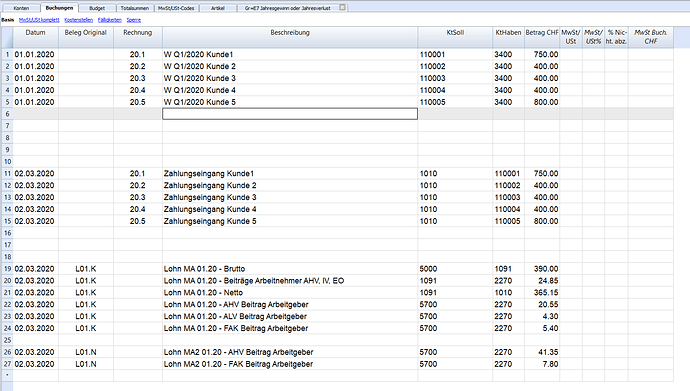Click the MwSt Buch. CHF column header
Image resolution: width=690 pixels, height=391 pixels.
(650, 37)
